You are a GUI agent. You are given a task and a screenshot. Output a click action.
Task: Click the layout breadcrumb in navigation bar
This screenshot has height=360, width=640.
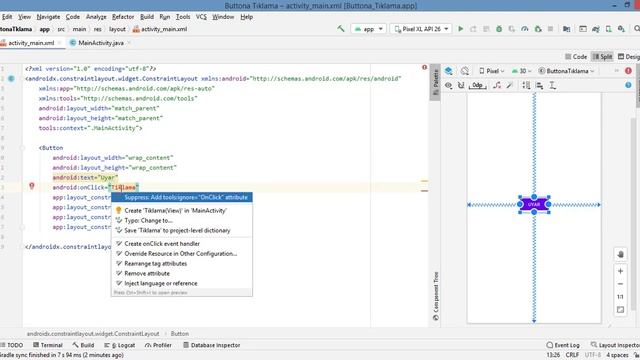tap(117, 29)
